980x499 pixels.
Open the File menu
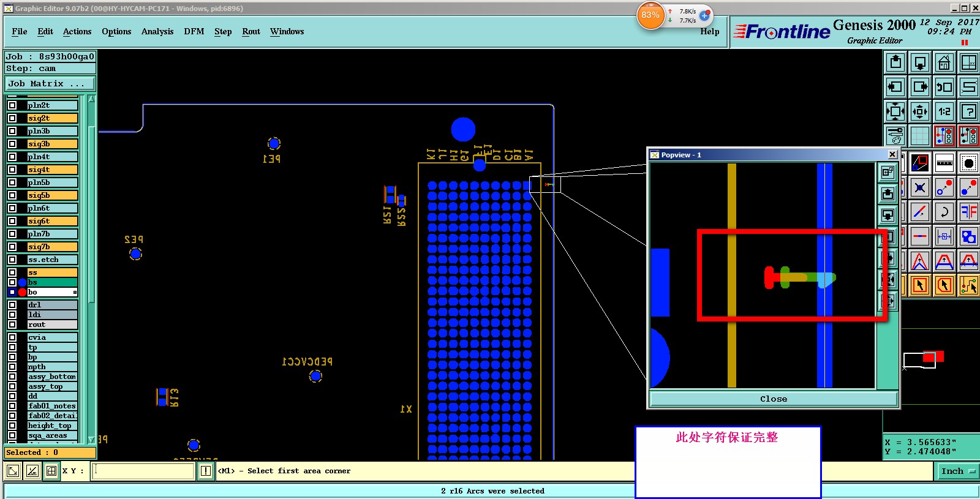pyautogui.click(x=20, y=31)
